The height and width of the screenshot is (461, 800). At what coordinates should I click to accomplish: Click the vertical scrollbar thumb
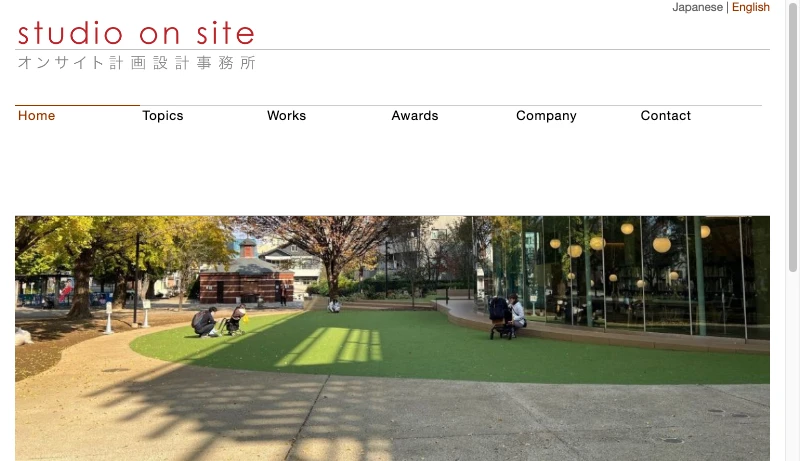793,136
